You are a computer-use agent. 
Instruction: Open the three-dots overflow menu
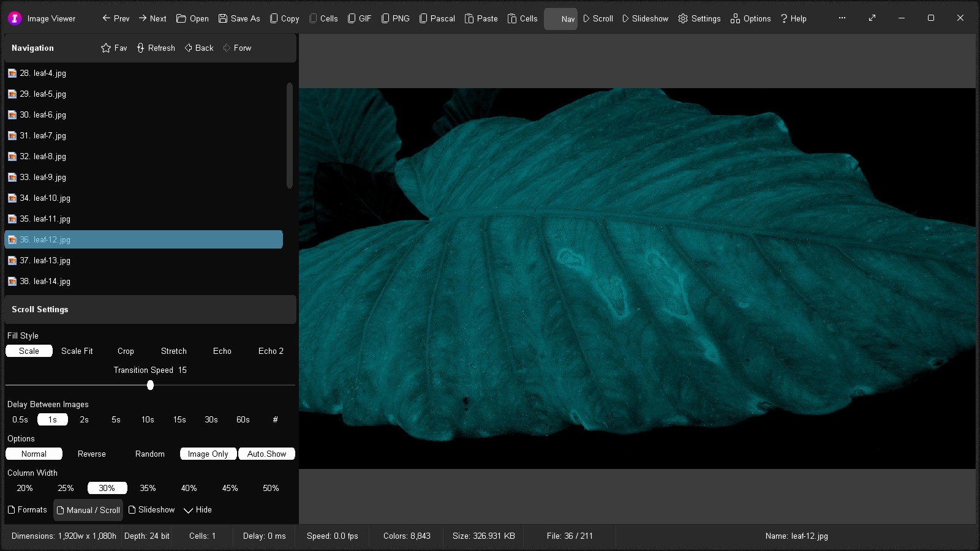pos(842,18)
